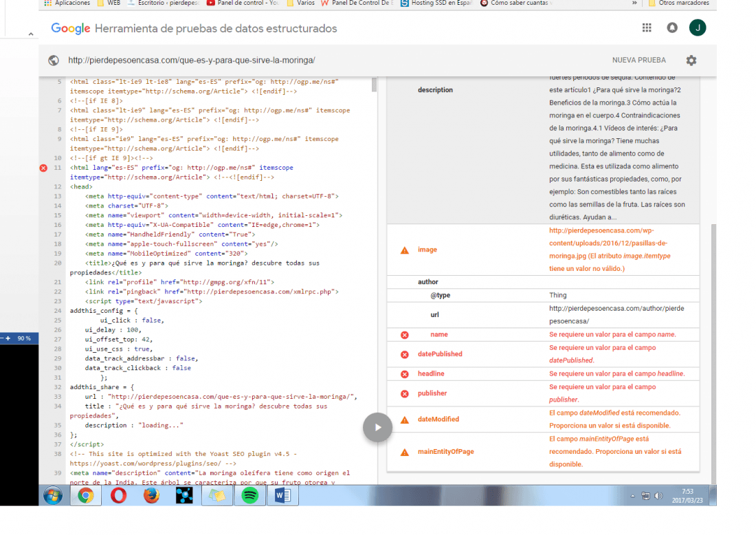Run the test with the play button

coord(377,428)
